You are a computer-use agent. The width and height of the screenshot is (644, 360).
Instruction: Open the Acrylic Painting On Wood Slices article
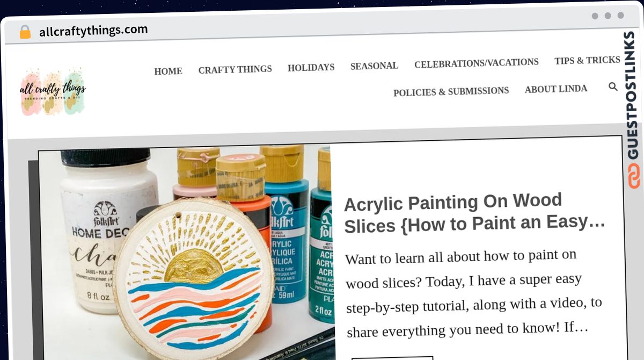pyautogui.click(x=474, y=213)
